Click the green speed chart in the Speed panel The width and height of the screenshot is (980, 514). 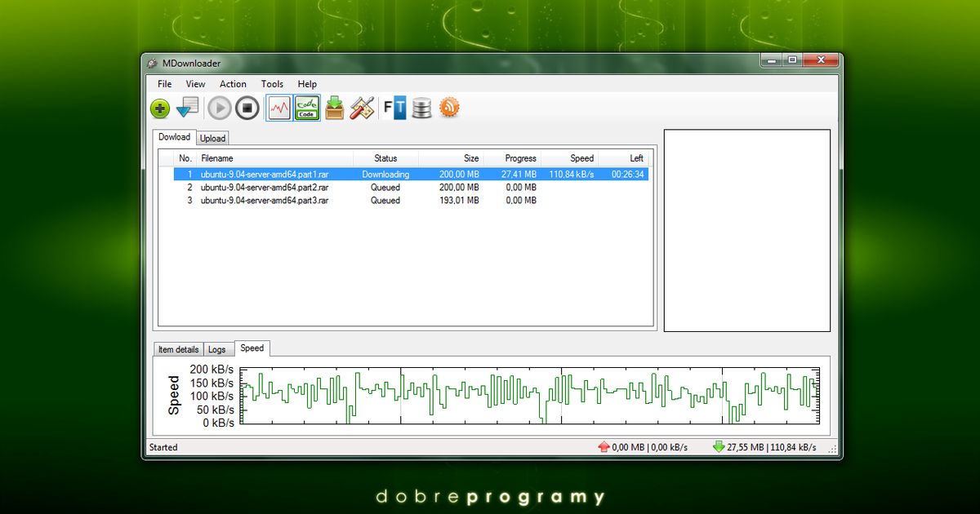[x=531, y=396]
